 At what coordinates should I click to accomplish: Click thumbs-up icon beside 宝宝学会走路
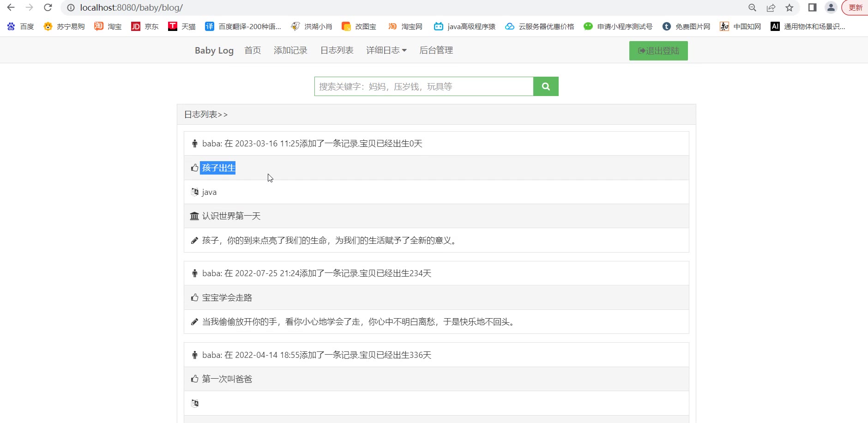pyautogui.click(x=195, y=298)
